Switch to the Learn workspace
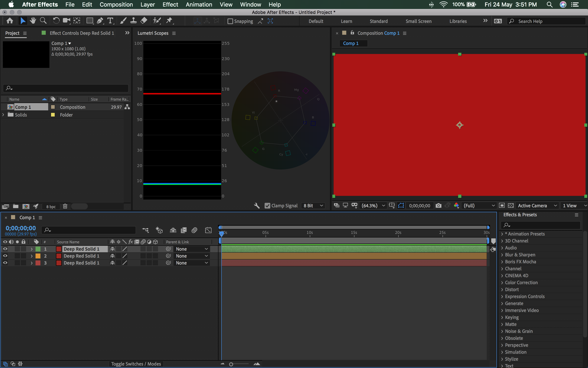Image resolution: width=588 pixels, height=368 pixels. pyautogui.click(x=346, y=21)
